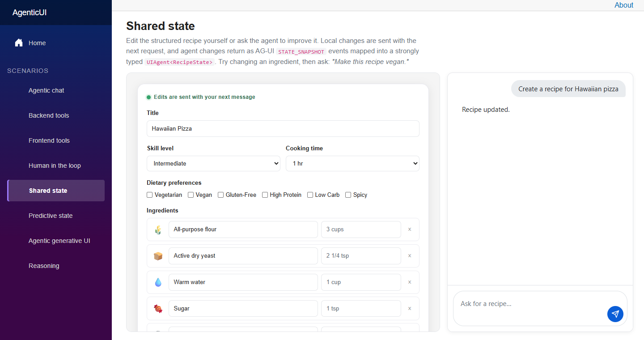Click the Sugar ingredient candy icon
The height and width of the screenshot is (340, 644).
(x=158, y=309)
